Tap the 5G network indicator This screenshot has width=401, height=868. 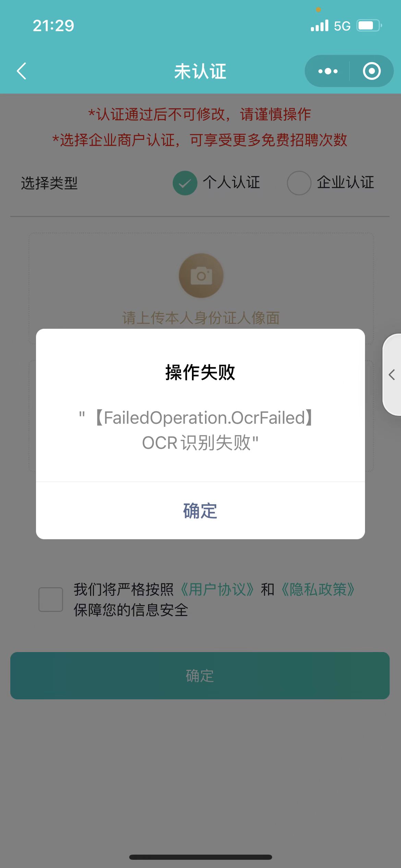click(342, 26)
